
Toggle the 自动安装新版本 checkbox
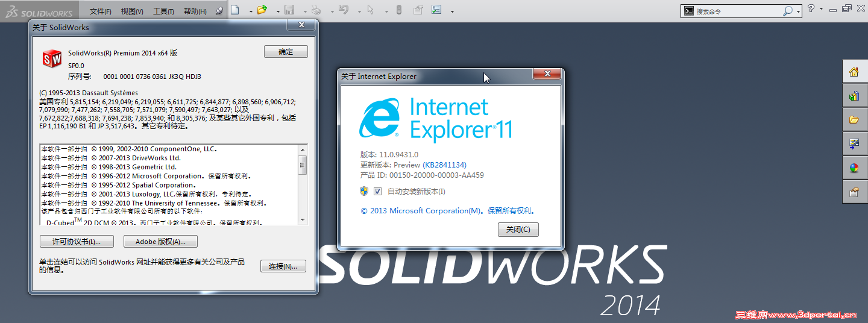(x=378, y=191)
